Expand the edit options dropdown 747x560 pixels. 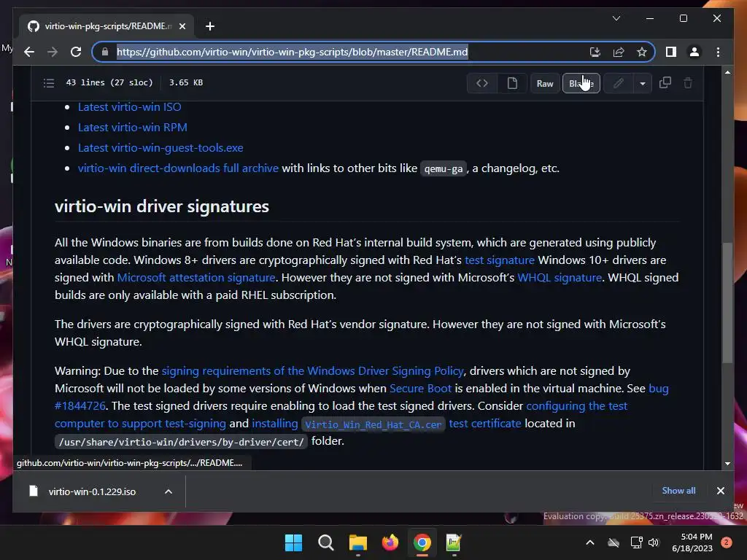(643, 83)
